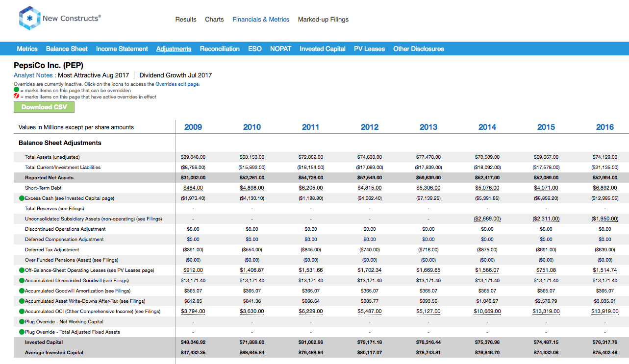The image size is (629, 364).
Task: Click the 2013 column header
Action: click(428, 127)
